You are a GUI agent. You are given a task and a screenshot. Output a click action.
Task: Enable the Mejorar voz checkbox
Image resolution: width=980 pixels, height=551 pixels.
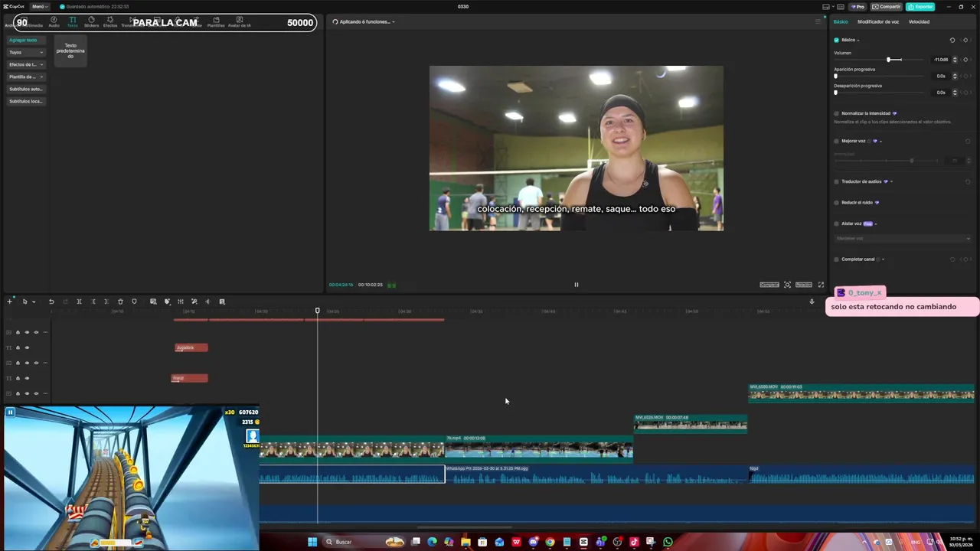tap(836, 141)
